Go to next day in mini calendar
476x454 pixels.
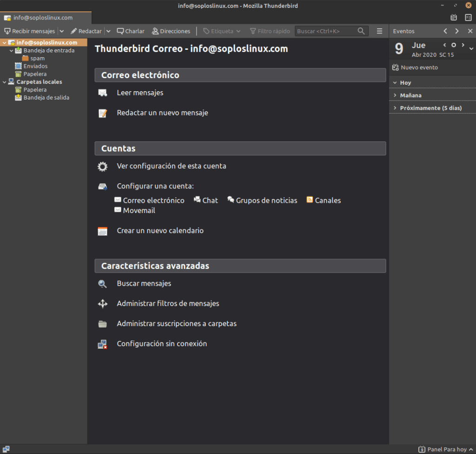(463, 45)
